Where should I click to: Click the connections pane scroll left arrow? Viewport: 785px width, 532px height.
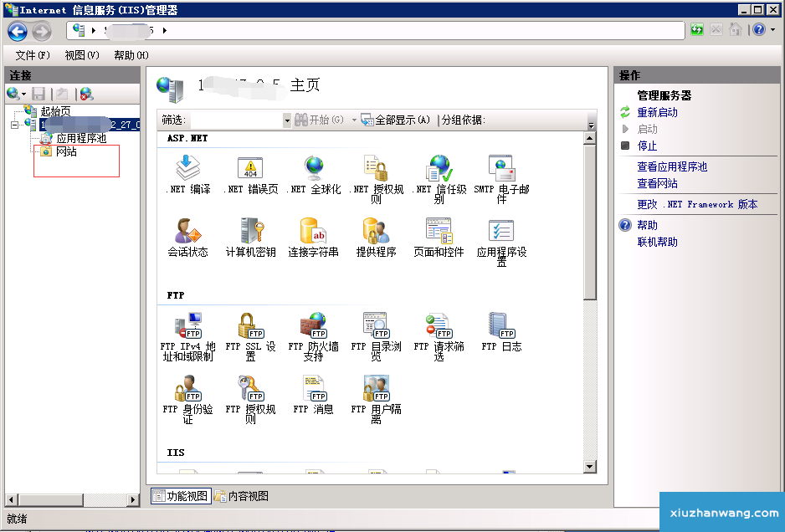12,499
